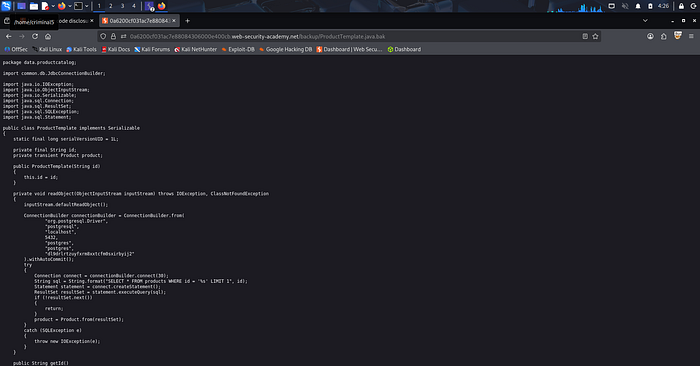Open the site permissions icon in address bar
Screen dimensions: 700x366
124,36
